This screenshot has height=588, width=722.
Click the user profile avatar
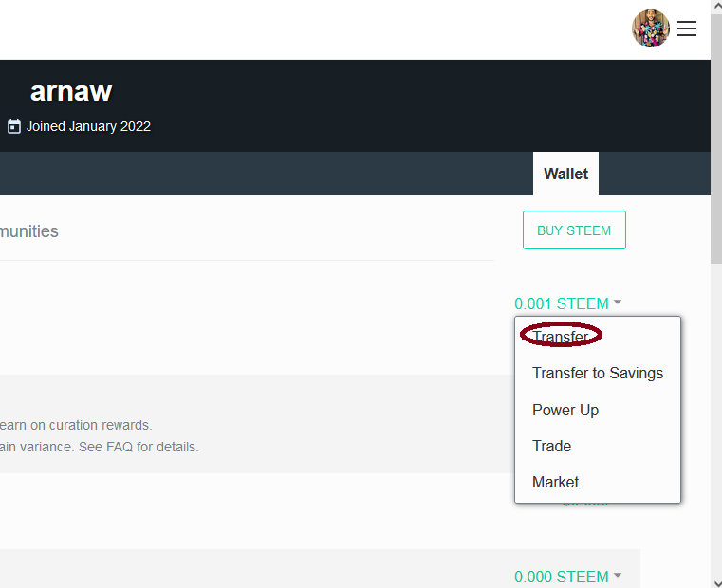coord(650,28)
